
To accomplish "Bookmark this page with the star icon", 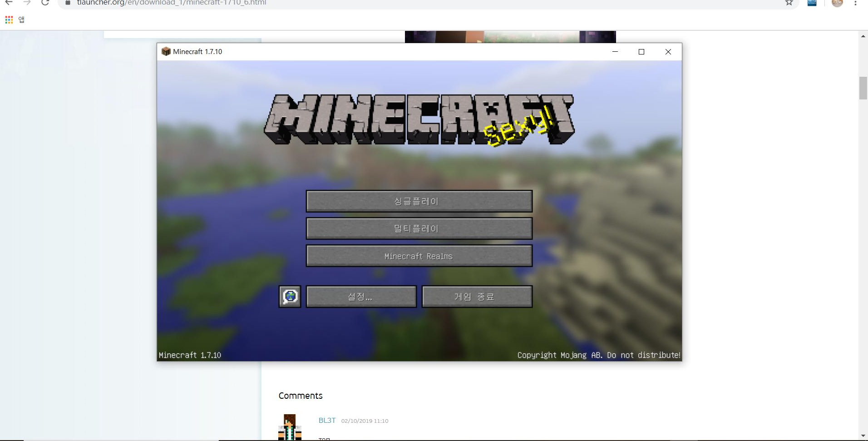I will coord(789,3).
